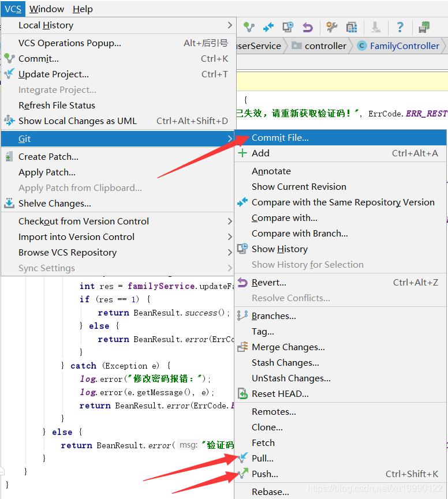This screenshot has width=448, height=499.
Task: Select Commit File in Git submenu
Action: pos(340,138)
